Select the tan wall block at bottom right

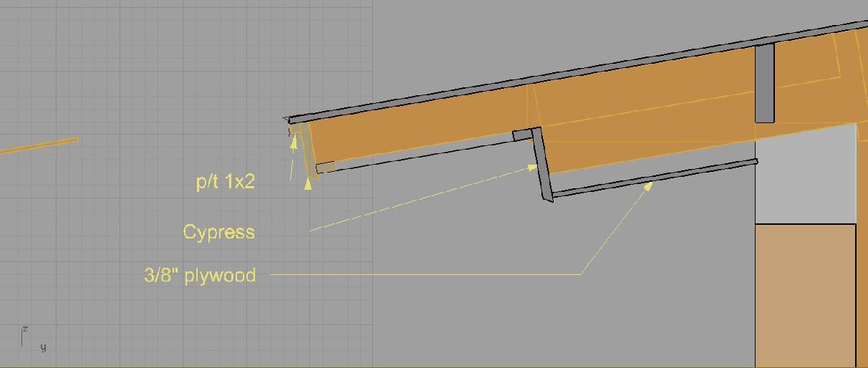pos(806,296)
